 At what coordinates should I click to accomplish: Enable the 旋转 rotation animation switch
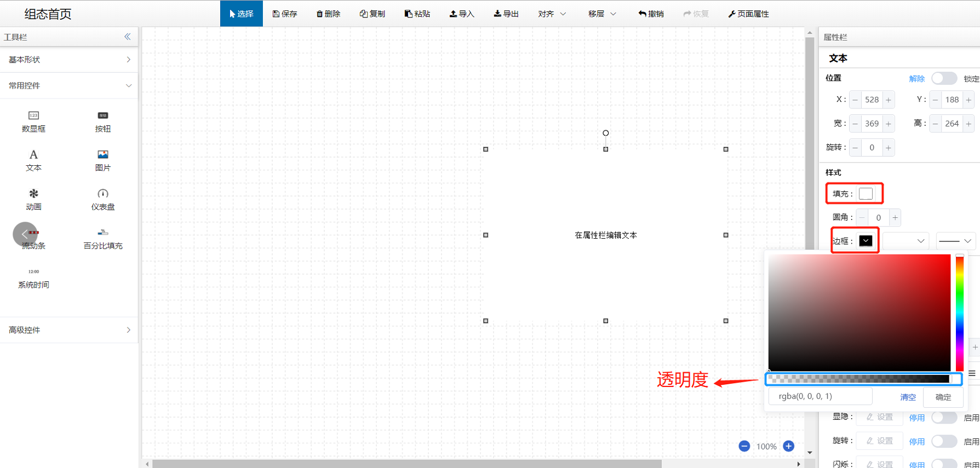944,441
